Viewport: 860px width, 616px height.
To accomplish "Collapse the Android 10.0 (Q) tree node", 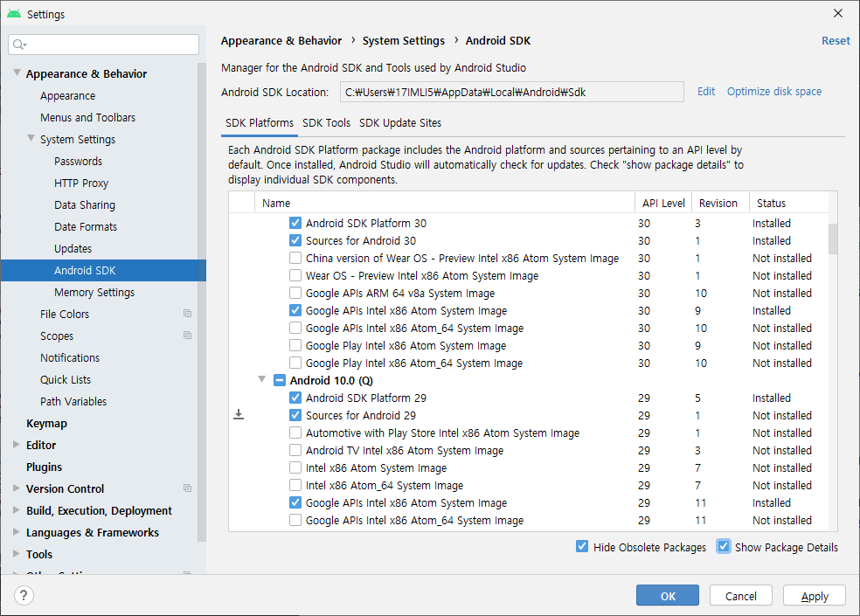I will tap(262, 380).
